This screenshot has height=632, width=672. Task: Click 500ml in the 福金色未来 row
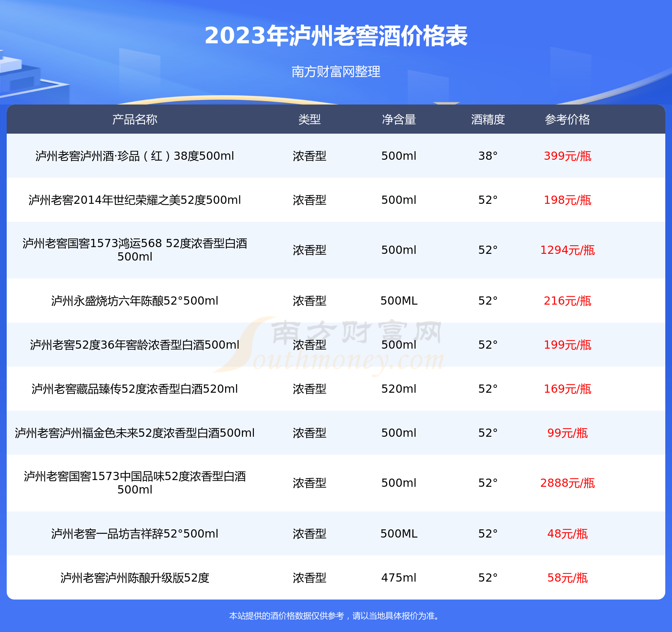pyautogui.click(x=399, y=433)
